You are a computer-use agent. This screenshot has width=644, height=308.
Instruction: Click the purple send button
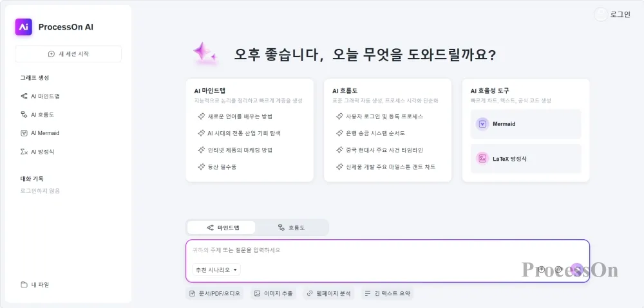coord(577,269)
